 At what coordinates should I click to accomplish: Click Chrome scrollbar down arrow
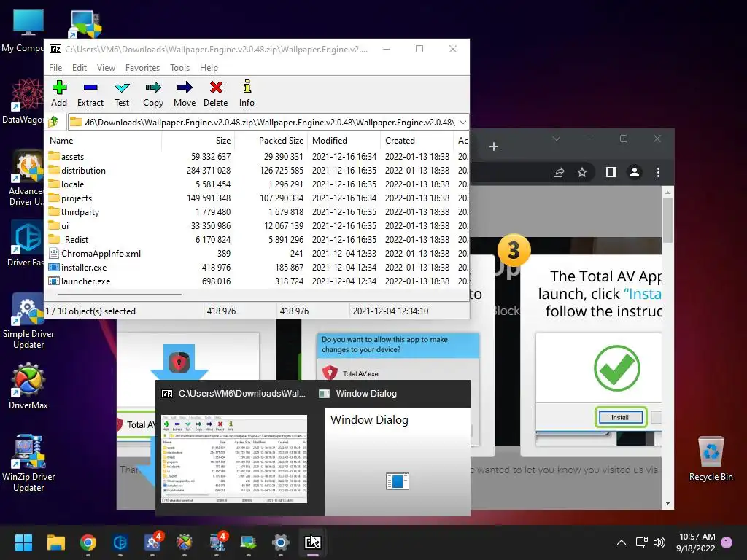667,503
